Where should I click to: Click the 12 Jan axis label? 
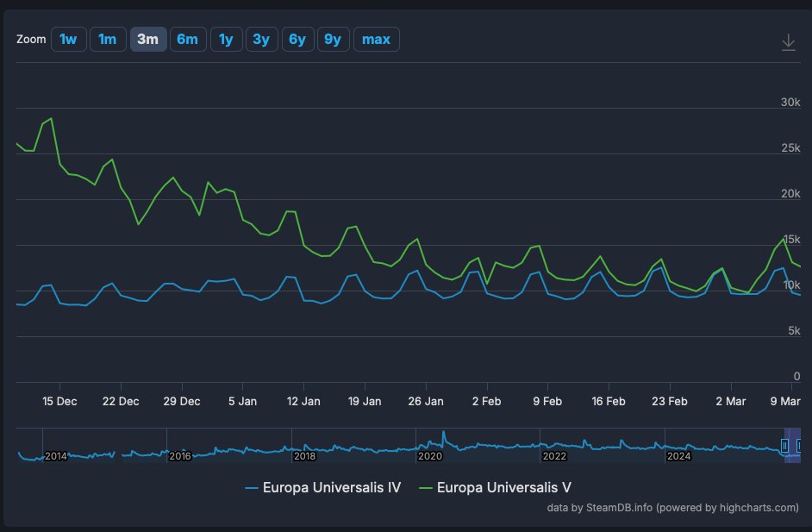(303, 402)
